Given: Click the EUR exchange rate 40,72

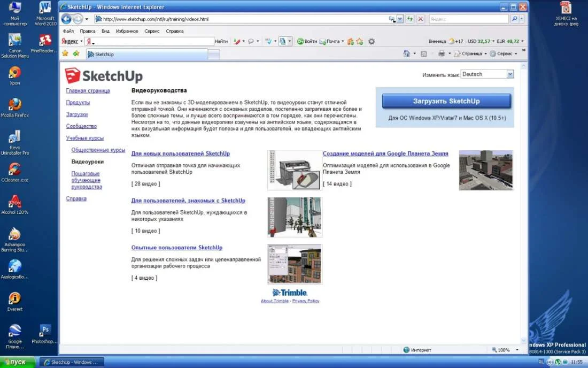Looking at the screenshot, I should (x=508, y=41).
